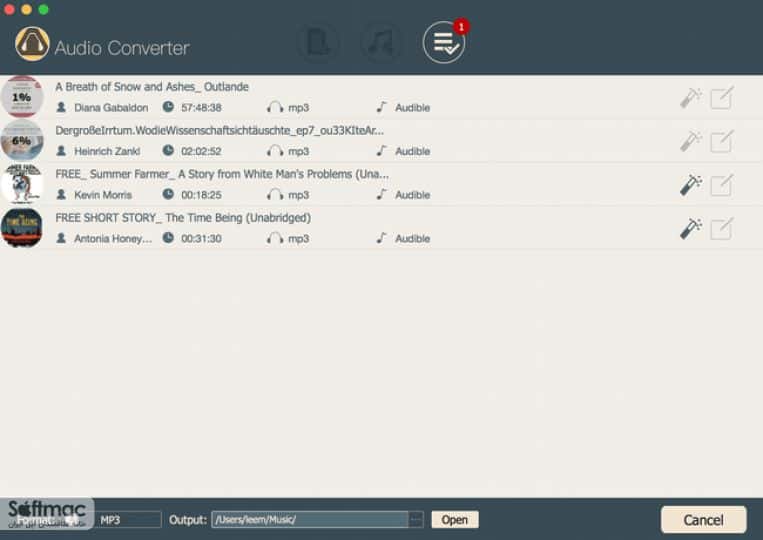Click person icon beside Antonia Honey
Screen dimensions: 763x540
pyautogui.click(x=61, y=238)
